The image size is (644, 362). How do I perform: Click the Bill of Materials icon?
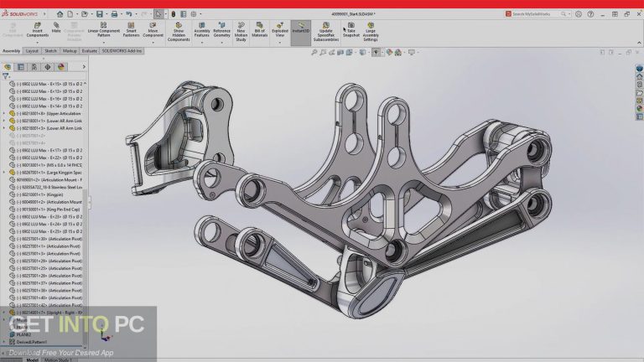259,30
